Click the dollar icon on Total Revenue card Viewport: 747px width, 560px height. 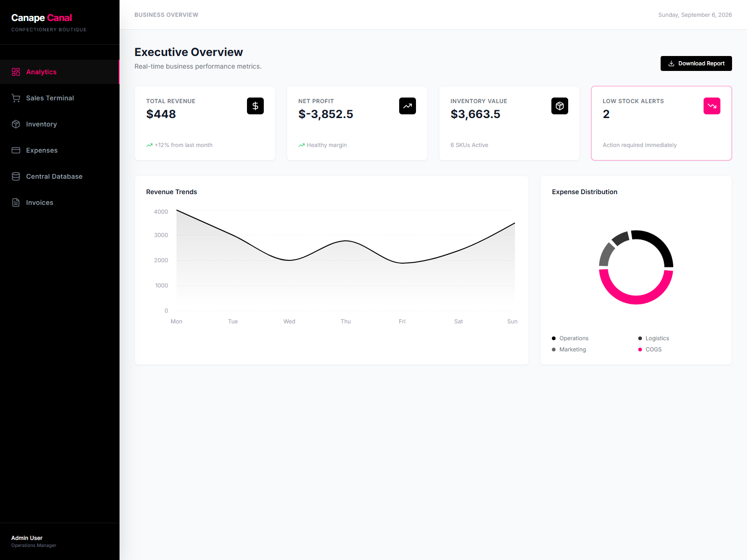[255, 106]
